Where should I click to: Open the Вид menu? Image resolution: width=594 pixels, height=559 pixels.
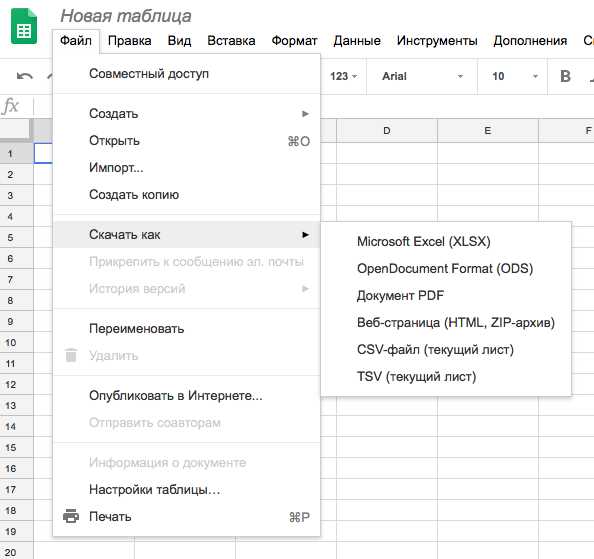179,41
